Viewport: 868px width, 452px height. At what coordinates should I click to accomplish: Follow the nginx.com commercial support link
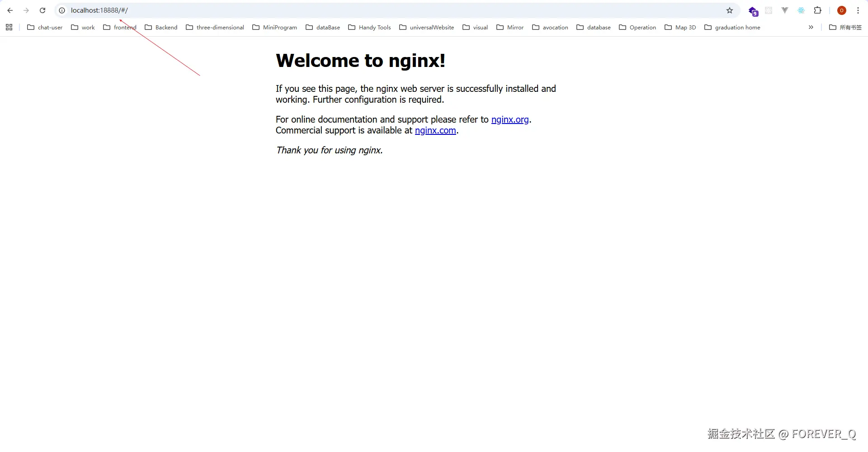[x=435, y=130]
